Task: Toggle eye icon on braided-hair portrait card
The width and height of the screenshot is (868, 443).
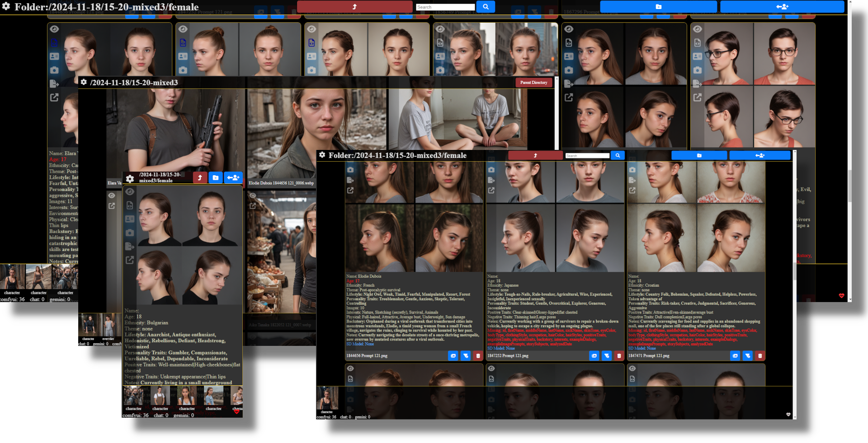Action: 311,29
